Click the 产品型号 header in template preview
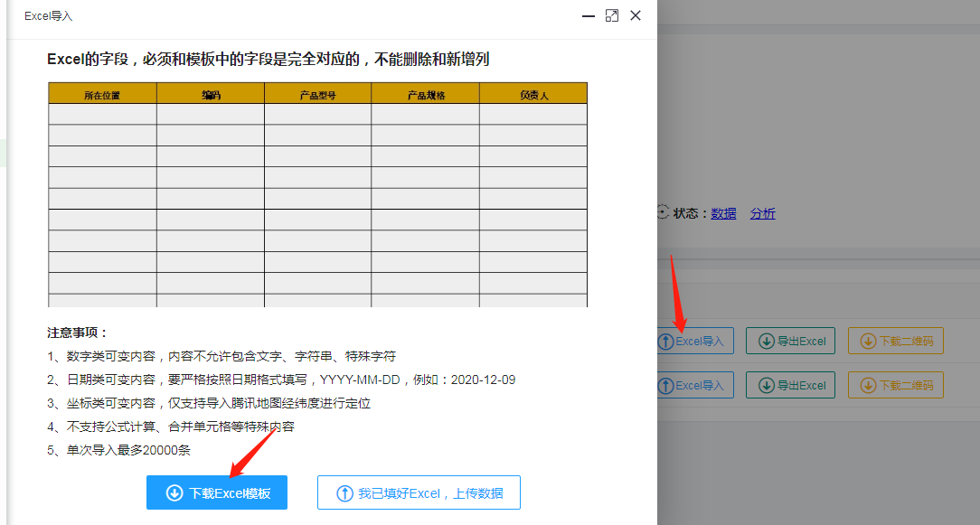 tap(318, 94)
